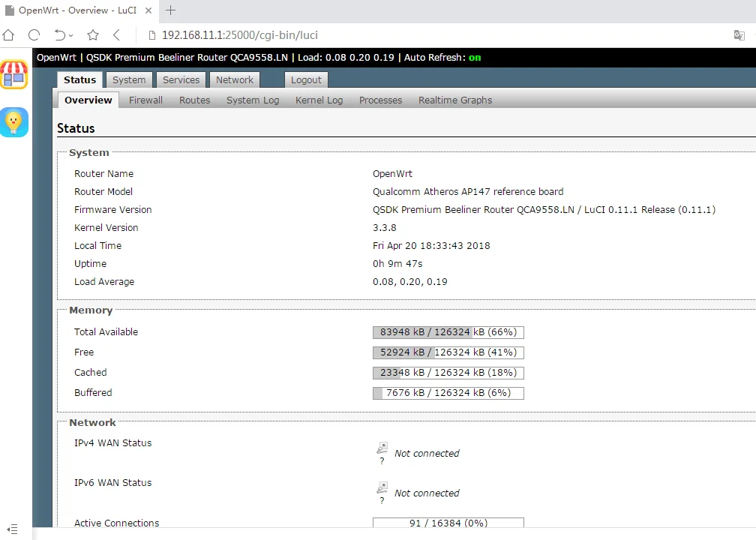The height and width of the screenshot is (540, 756).
Task: Open the undo history dropdown arrow
Action: 70,35
